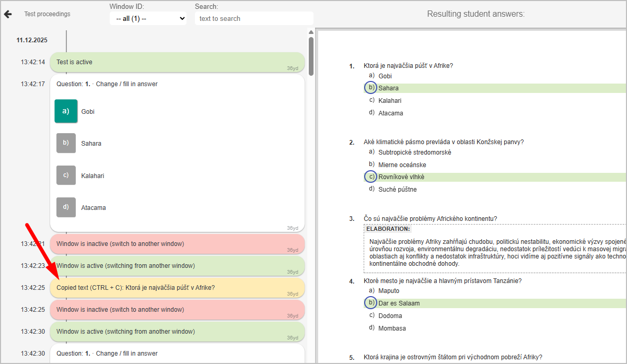This screenshot has width=627, height=364.
Task: Click the c) Kalahari answer tile
Action: coord(66,175)
